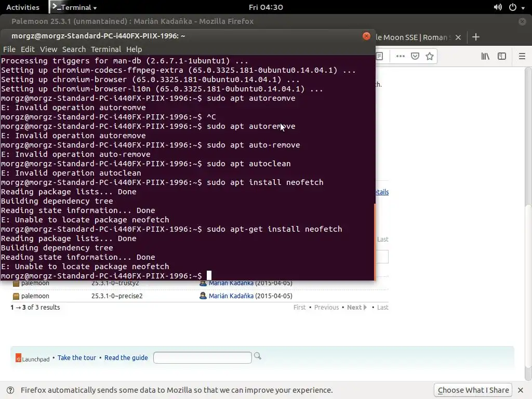Open the clock calendar showing Fri 04:30
The height and width of the screenshot is (399, 532).
tap(265, 7)
